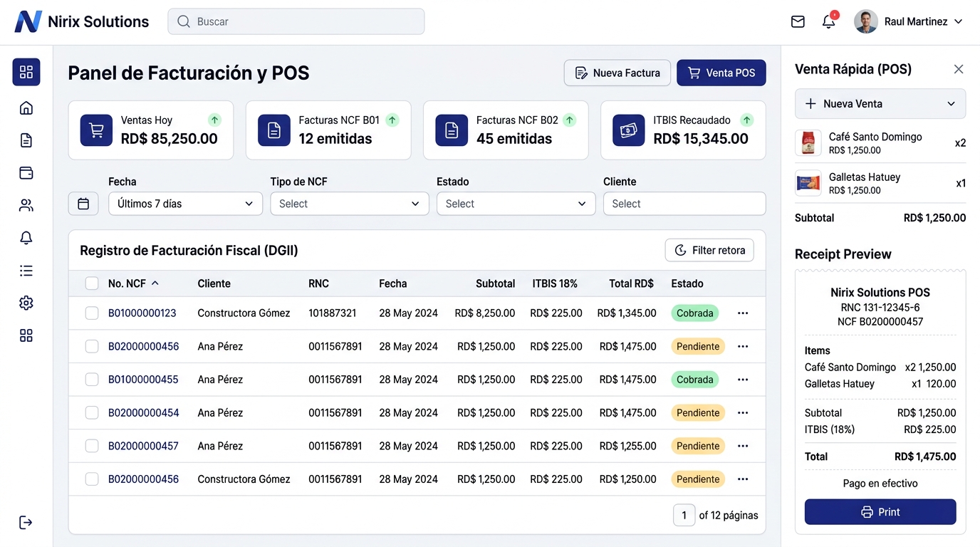Open the users icon in sidebar
Image resolution: width=980 pixels, height=547 pixels.
[x=26, y=206]
